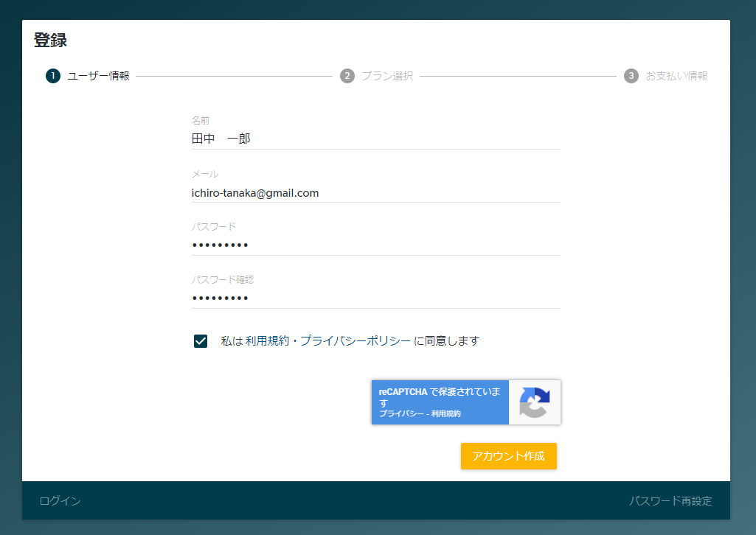Go to the ログイン page link
The image size is (756, 535).
coord(60,501)
